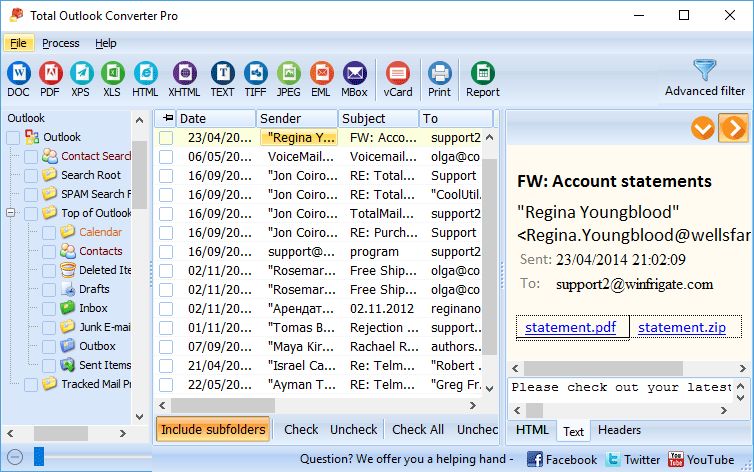Check the Inbox folder checkbox
This screenshot has width=754, height=472.
49,309
